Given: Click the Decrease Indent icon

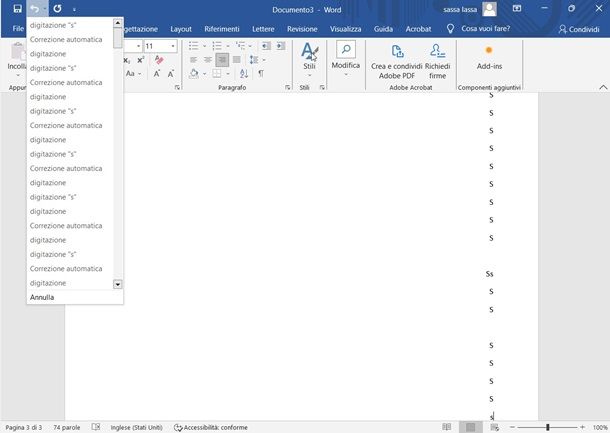Looking at the screenshot, I should 266,46.
